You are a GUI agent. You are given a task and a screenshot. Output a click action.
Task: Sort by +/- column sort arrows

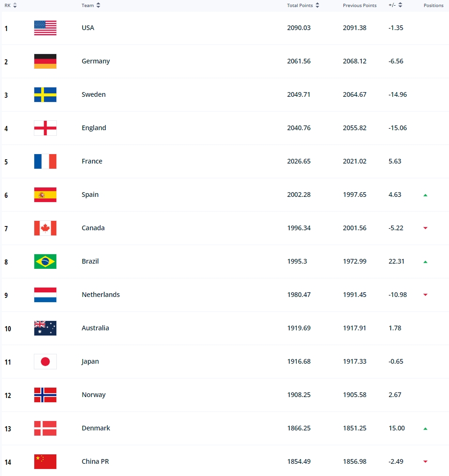tap(400, 5)
